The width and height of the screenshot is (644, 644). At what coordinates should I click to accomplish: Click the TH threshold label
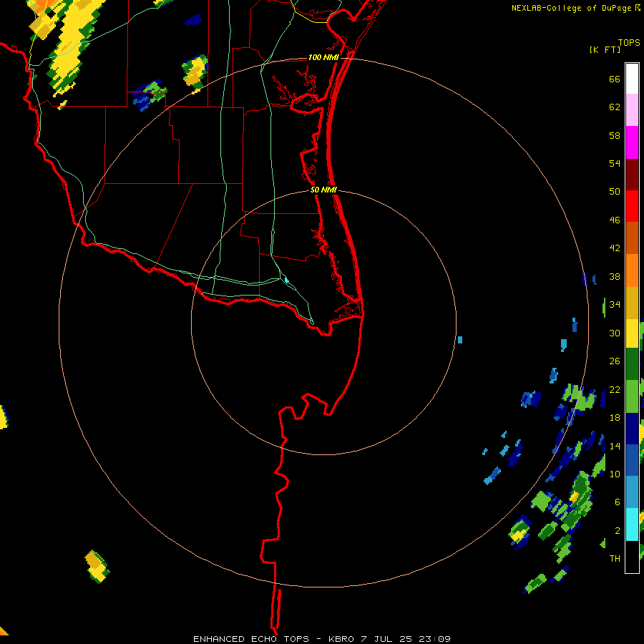click(x=615, y=559)
